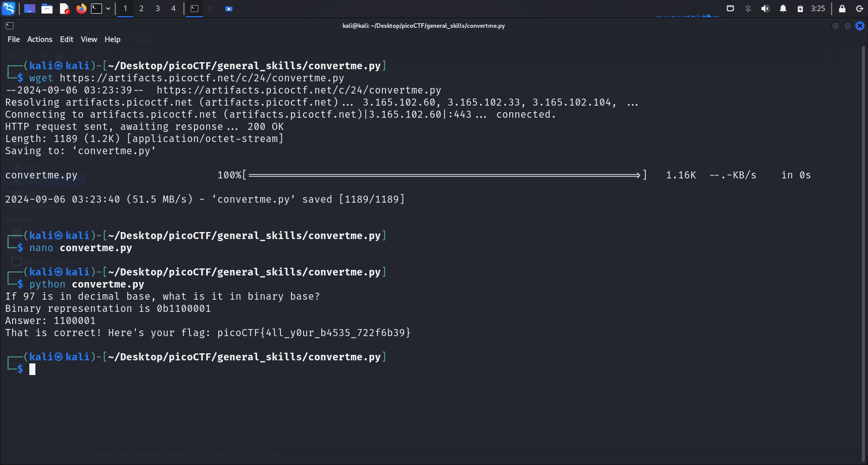Open the notifications bell

coord(783,9)
